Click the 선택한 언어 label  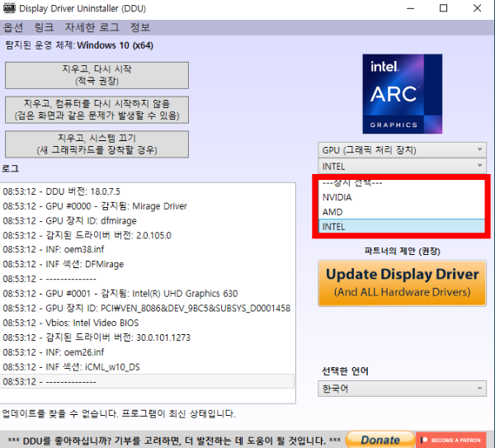345,371
